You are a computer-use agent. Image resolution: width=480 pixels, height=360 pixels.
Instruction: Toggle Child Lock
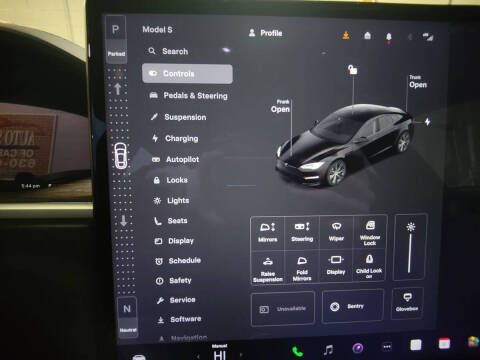tap(369, 266)
